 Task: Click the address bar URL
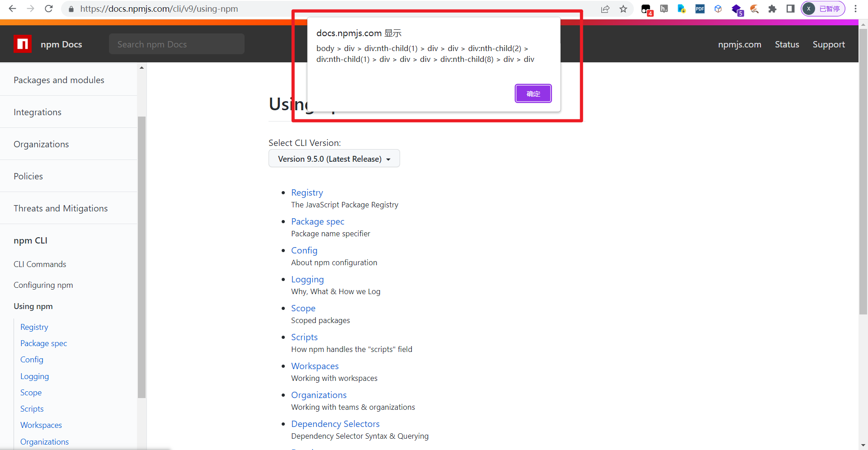[159, 9]
